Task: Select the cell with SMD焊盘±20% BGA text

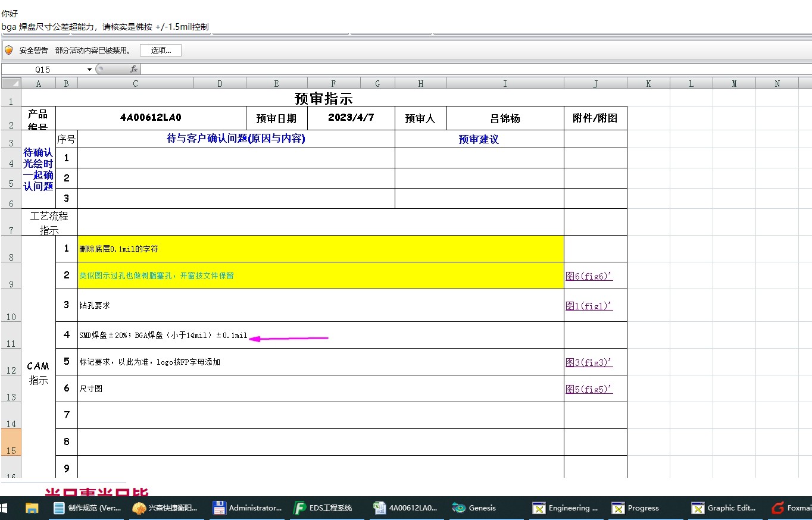Action: (x=321, y=335)
